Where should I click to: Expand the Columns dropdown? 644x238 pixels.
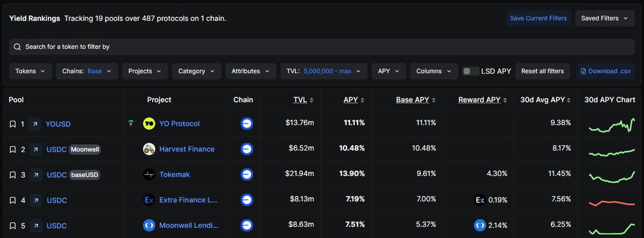coord(434,71)
